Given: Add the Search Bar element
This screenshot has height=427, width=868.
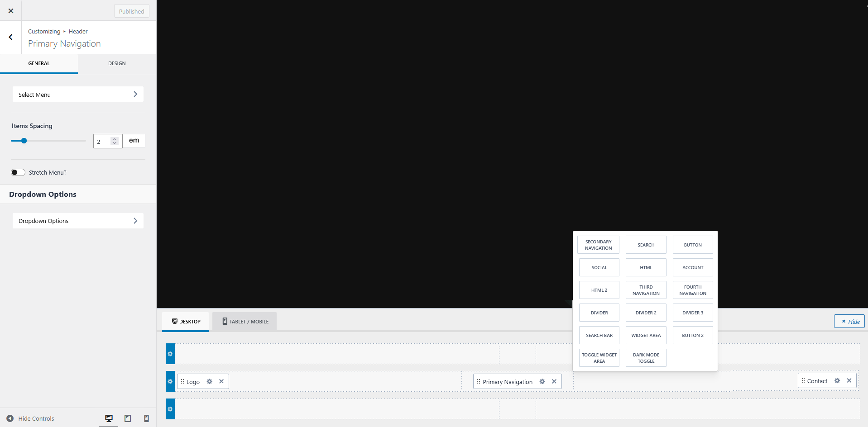Looking at the screenshot, I should click(599, 335).
